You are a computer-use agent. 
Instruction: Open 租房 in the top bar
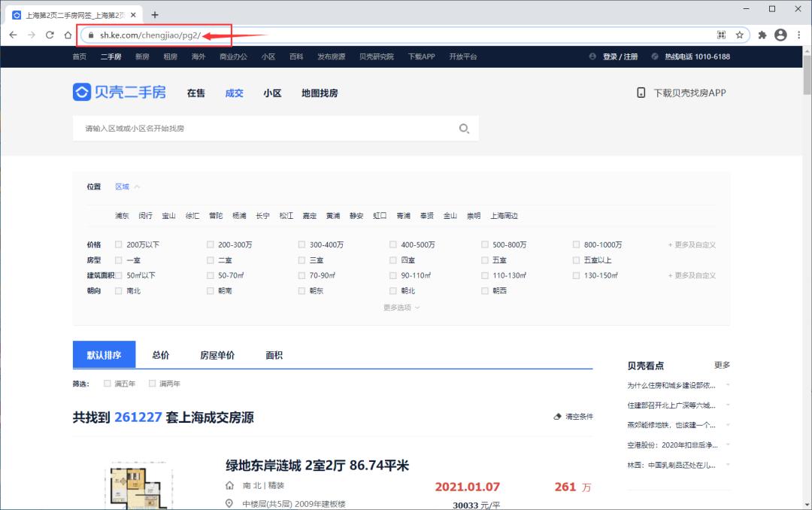click(x=171, y=56)
